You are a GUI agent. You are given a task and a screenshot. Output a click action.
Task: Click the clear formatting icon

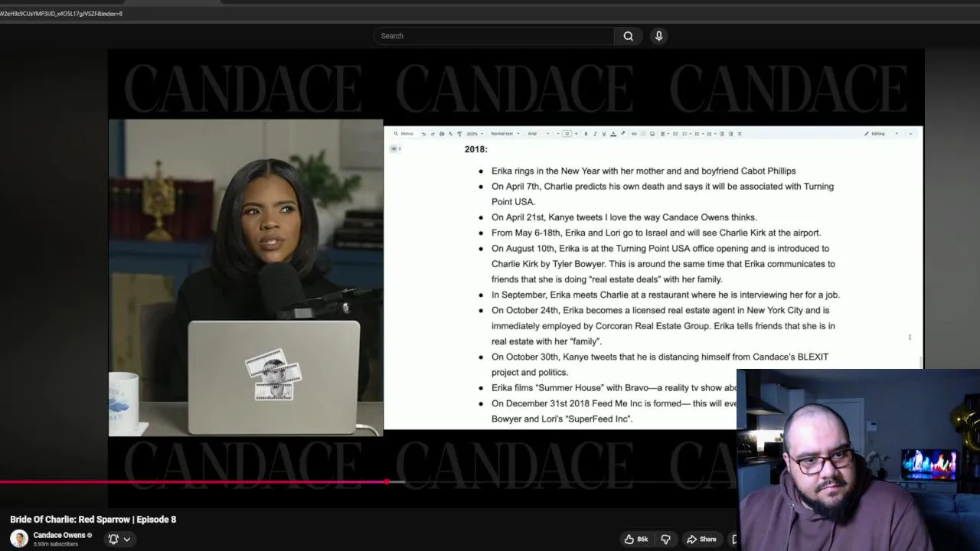click(x=740, y=134)
